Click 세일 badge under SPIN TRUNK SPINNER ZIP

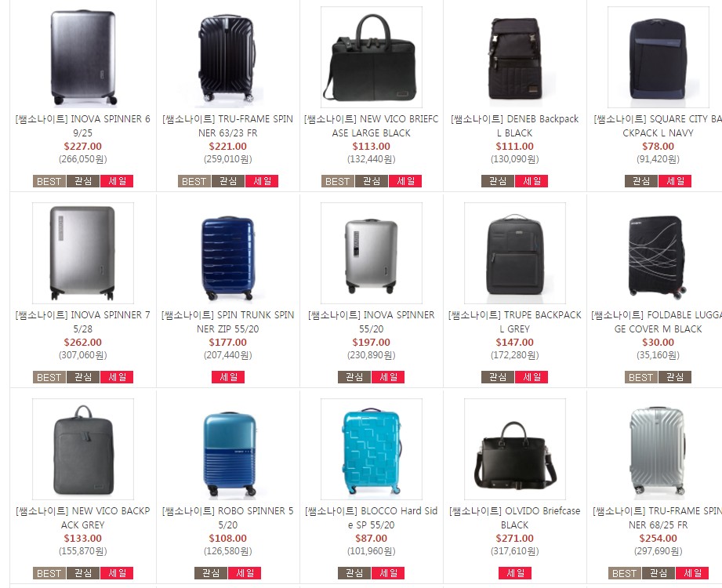(228, 377)
